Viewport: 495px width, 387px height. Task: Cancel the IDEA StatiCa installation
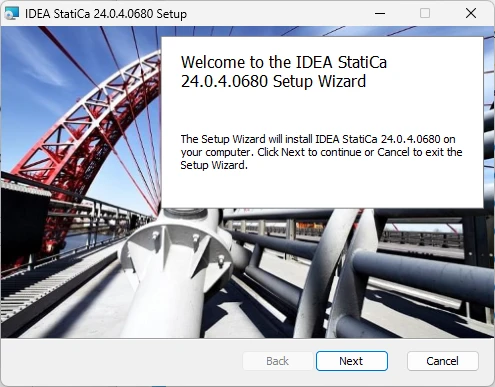pyautogui.click(x=443, y=361)
